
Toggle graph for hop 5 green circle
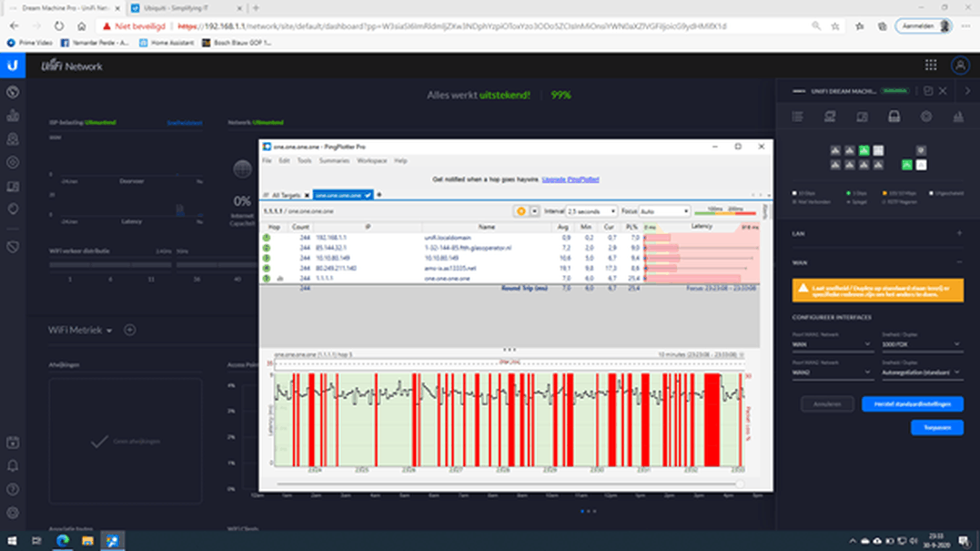[267, 279]
